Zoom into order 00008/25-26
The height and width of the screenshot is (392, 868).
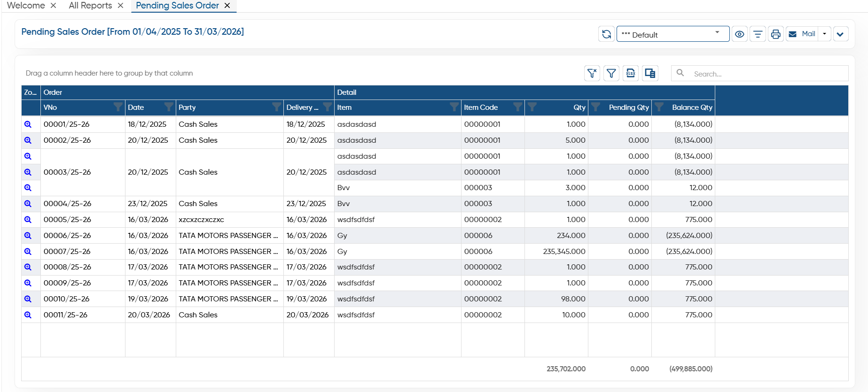tap(28, 267)
